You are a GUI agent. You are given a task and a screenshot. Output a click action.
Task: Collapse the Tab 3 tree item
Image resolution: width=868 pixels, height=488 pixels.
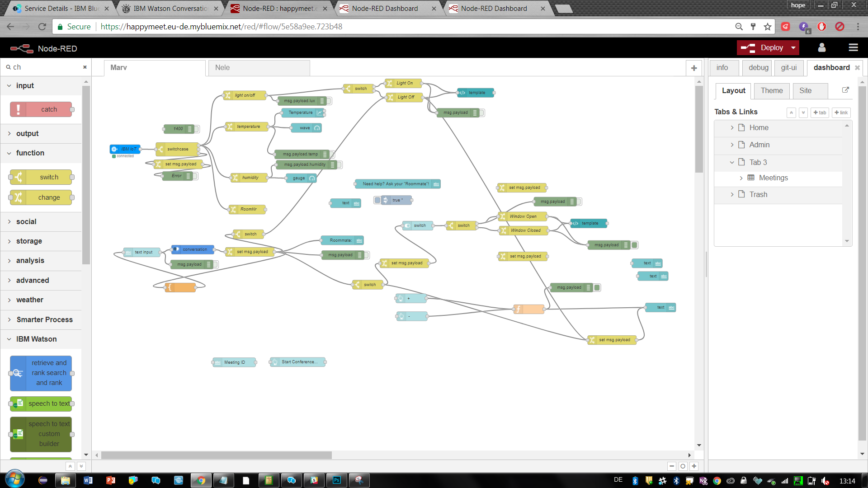click(x=732, y=162)
